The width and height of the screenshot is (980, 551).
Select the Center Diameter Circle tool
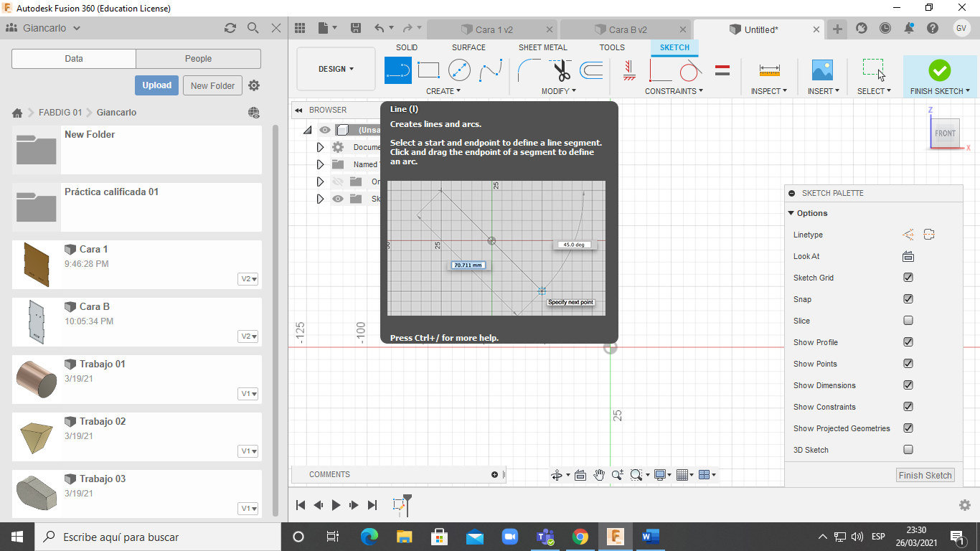pyautogui.click(x=459, y=70)
